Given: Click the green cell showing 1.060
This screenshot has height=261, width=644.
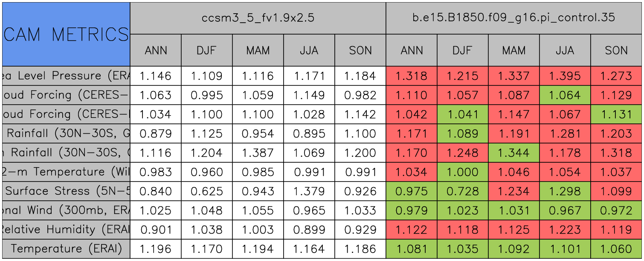Looking at the screenshot, I should [616, 249].
